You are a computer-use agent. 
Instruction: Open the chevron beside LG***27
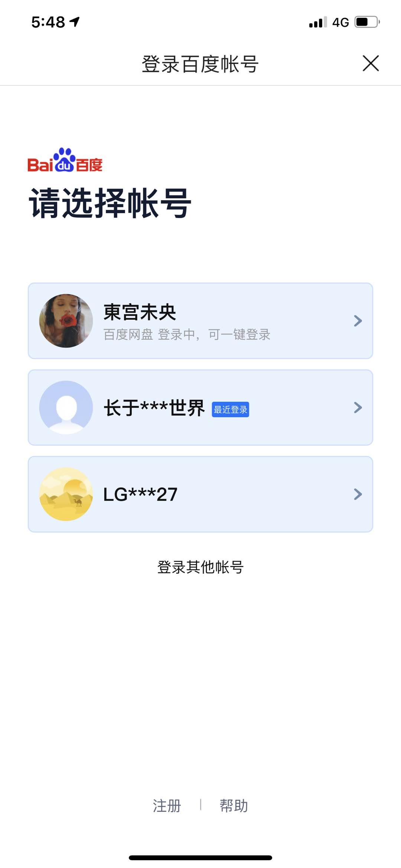click(358, 494)
